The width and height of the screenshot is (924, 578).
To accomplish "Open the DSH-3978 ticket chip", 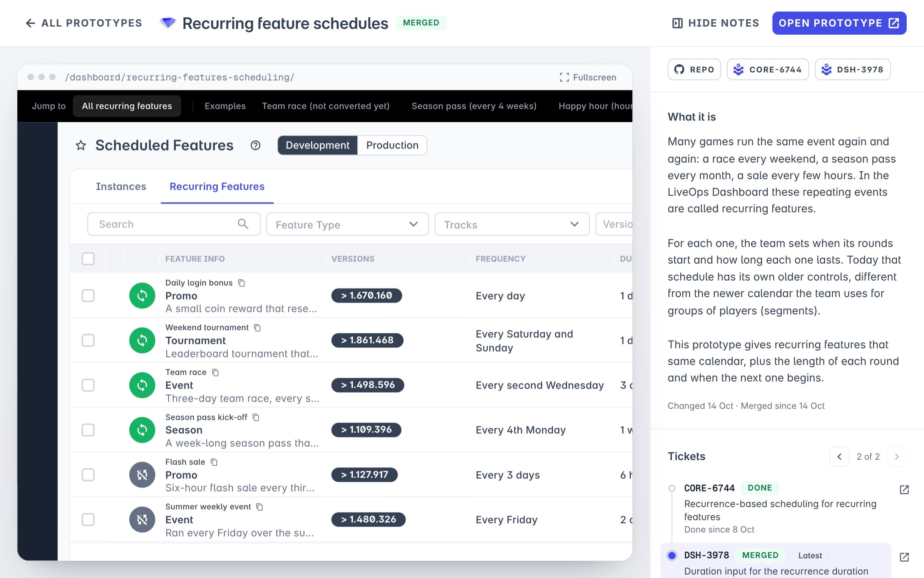I will (x=852, y=69).
